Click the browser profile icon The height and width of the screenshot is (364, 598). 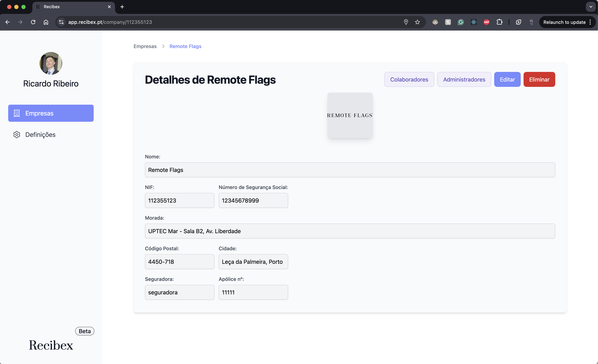(532, 22)
